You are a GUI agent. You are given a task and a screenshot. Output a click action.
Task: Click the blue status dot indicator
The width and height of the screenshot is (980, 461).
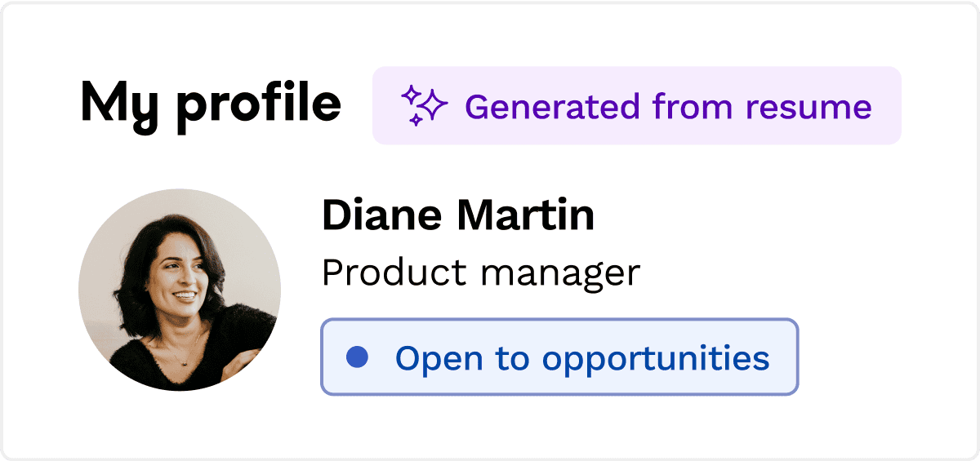[x=357, y=357]
